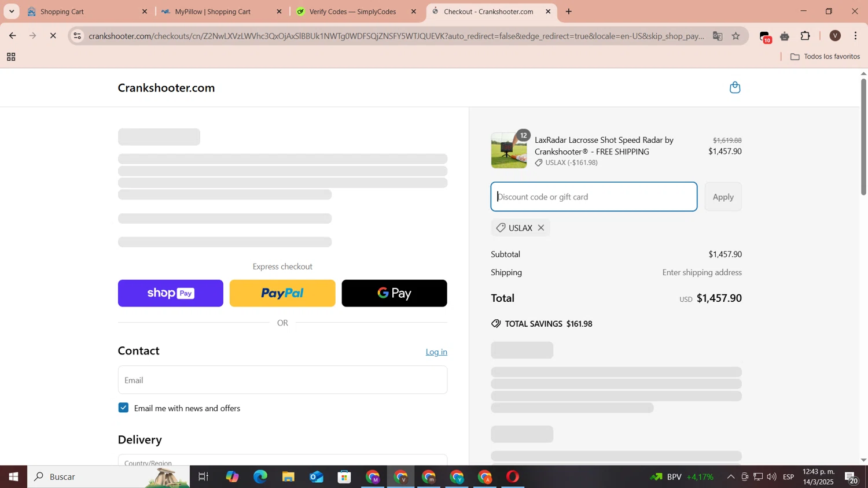
Task: Open the notification center with badge 20
Action: tap(852, 478)
